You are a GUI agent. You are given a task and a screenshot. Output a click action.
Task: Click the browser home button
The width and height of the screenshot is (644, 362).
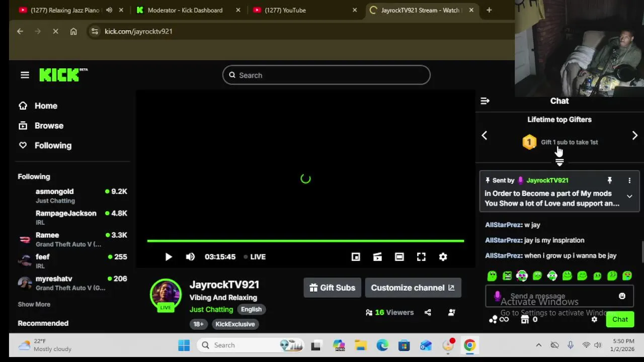click(73, 31)
